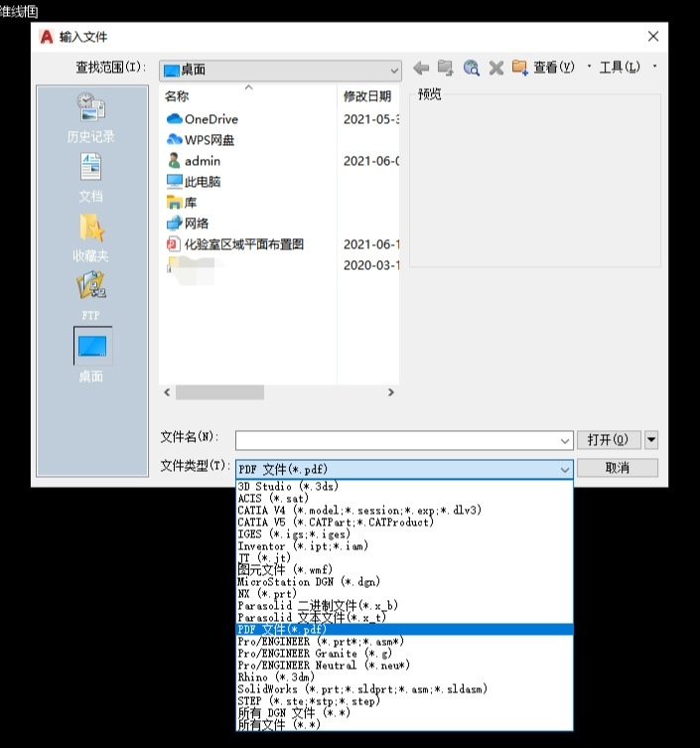Image resolution: width=700 pixels, height=748 pixels.
Task: Open the 文档 sidebar shortcut
Action: coord(91,178)
